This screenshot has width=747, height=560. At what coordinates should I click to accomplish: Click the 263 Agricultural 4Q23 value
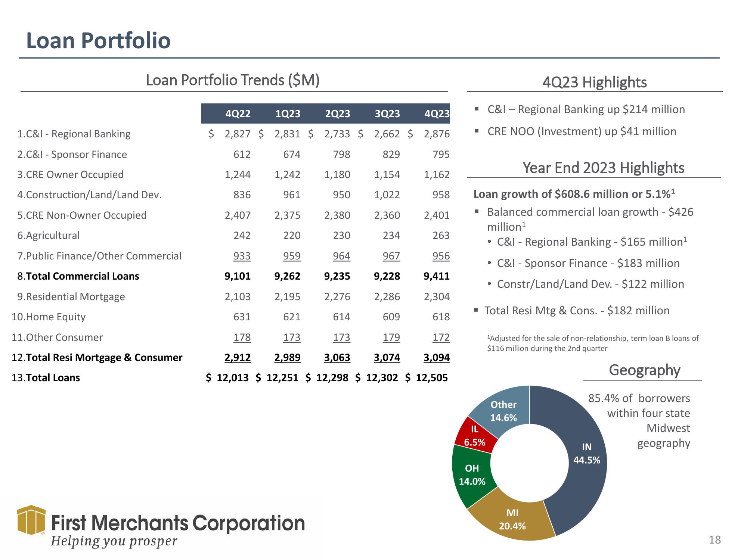[x=441, y=236]
